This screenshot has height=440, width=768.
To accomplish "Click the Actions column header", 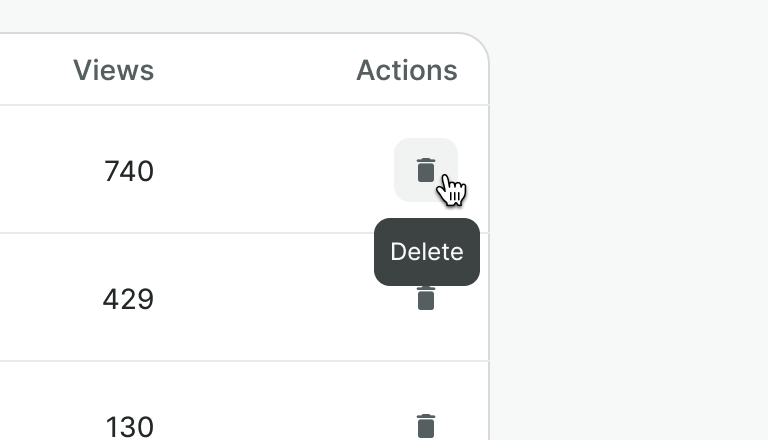I will click(407, 70).
